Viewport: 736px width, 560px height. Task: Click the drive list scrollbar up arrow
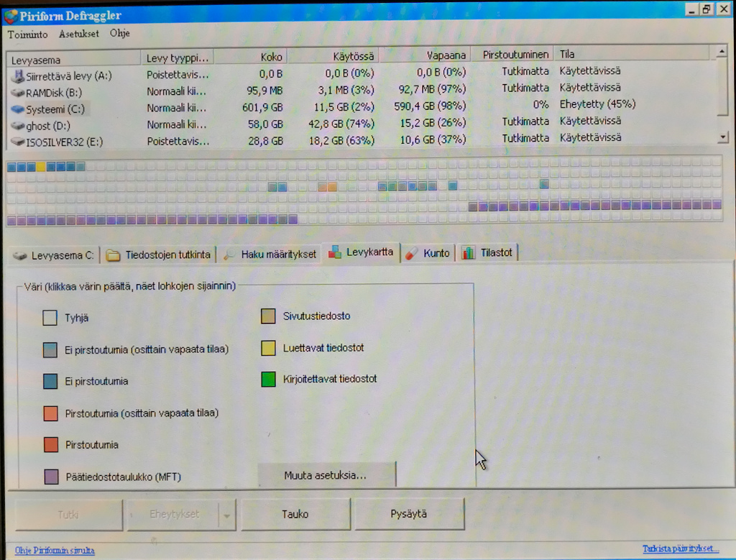[x=722, y=52]
